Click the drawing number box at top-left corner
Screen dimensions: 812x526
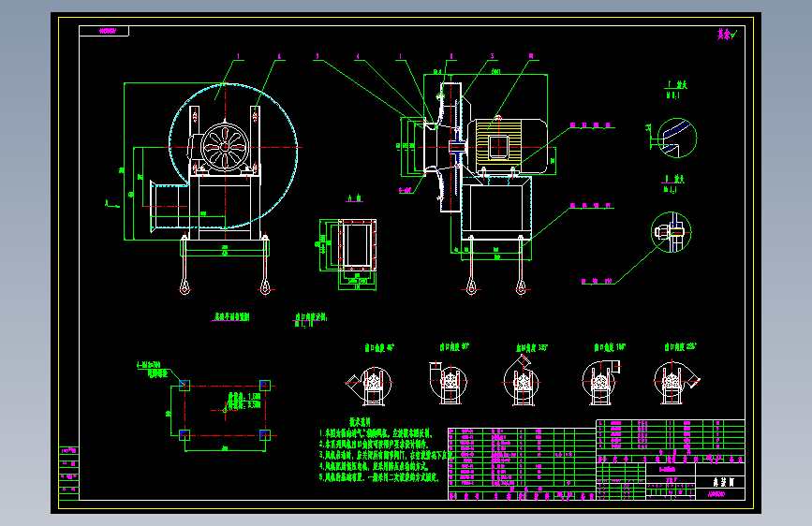pos(104,31)
